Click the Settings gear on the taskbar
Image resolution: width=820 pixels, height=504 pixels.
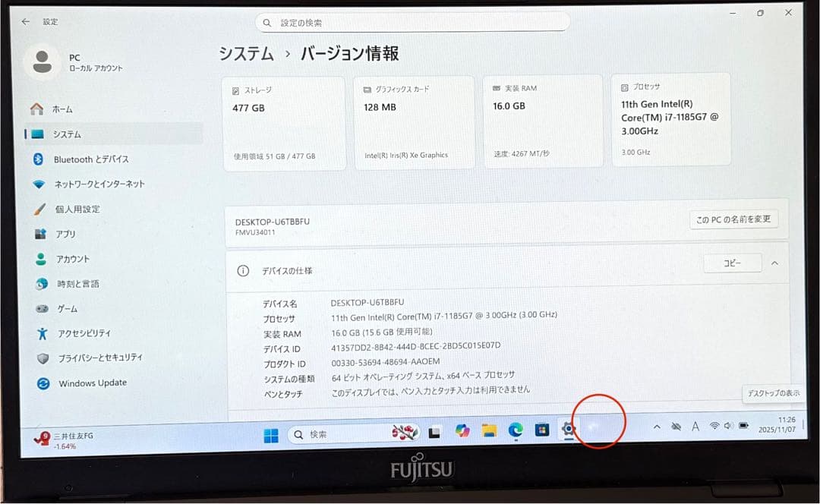pyautogui.click(x=568, y=430)
